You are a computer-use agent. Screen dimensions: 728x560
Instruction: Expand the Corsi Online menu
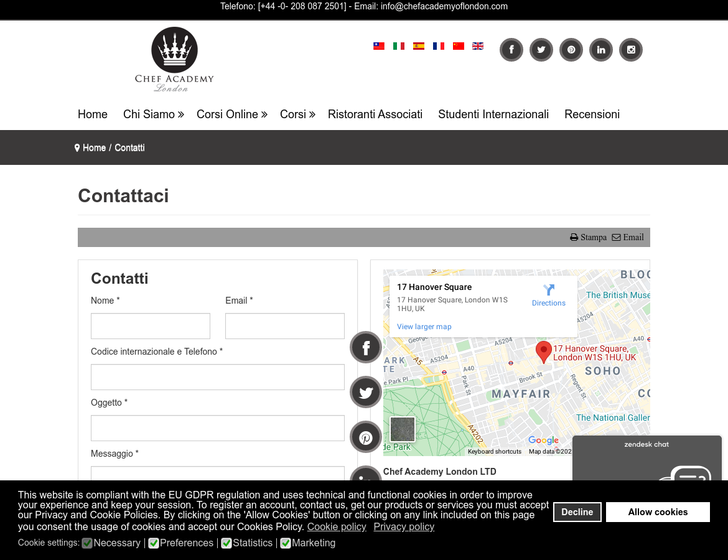click(232, 114)
